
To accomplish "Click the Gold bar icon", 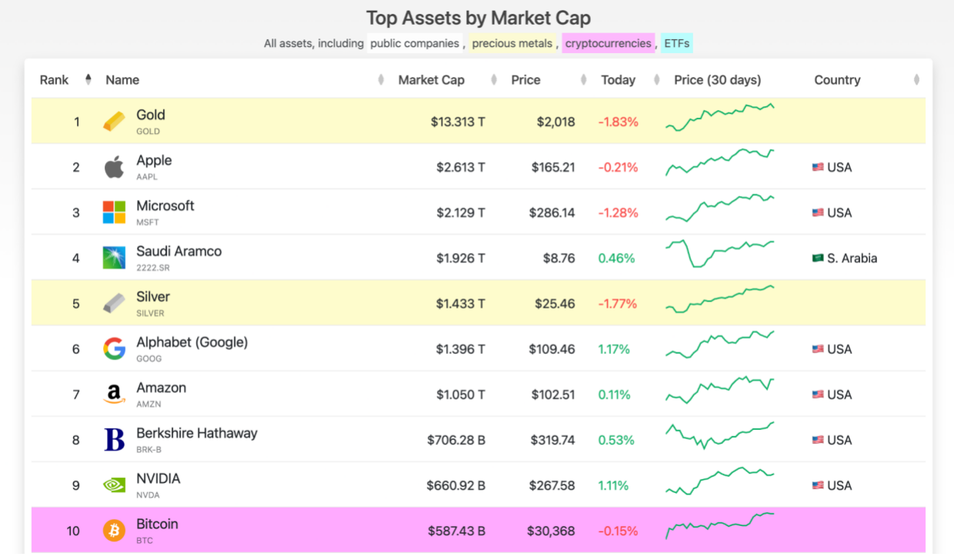I will [114, 122].
